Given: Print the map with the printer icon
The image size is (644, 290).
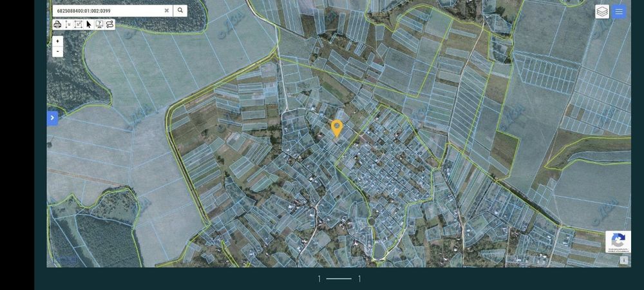Looking at the screenshot, I should pyautogui.click(x=57, y=24).
